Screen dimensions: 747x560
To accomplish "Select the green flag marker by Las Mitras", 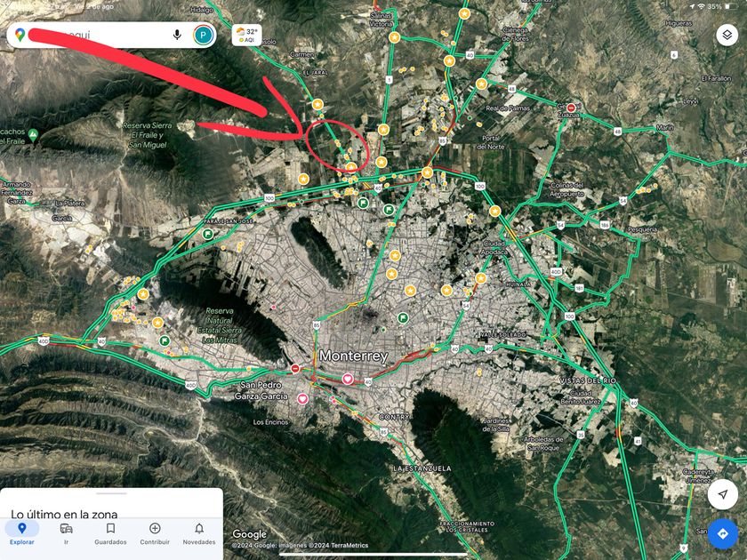I will 165,340.
